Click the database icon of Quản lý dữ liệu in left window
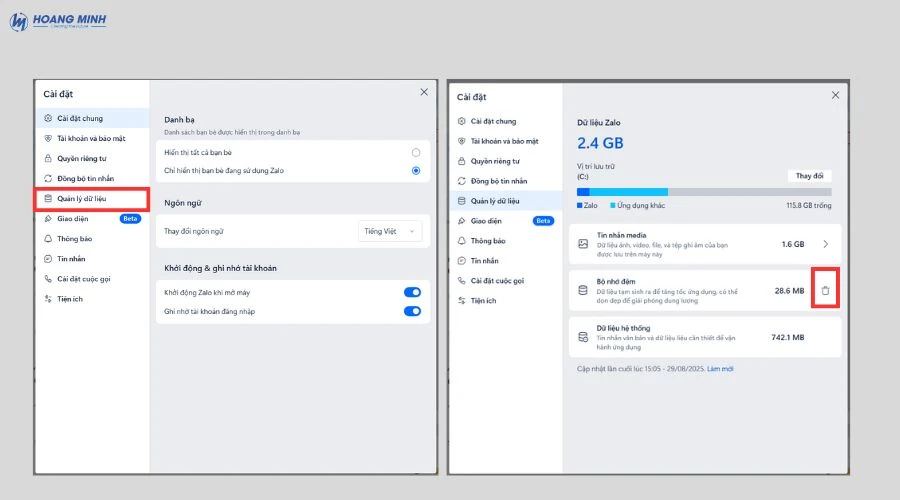Image resolution: width=900 pixels, height=500 pixels. [48, 199]
